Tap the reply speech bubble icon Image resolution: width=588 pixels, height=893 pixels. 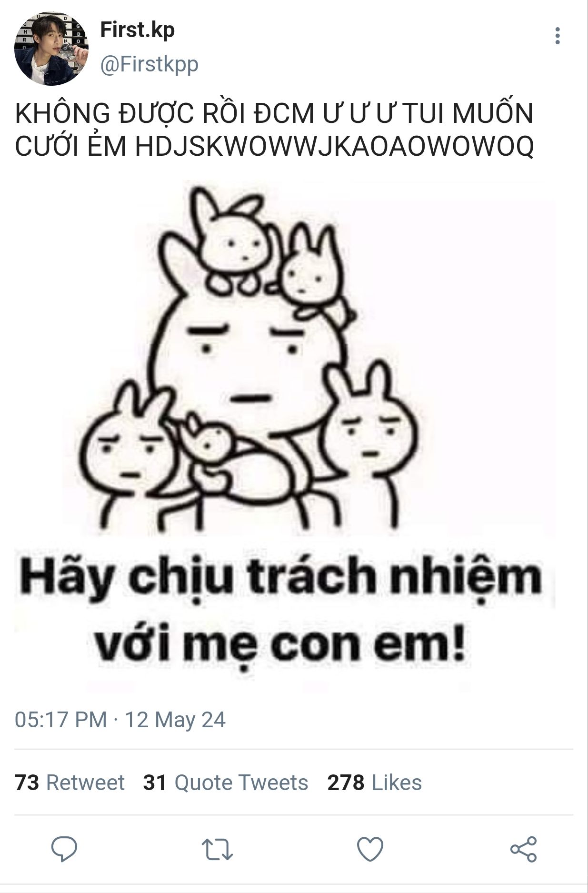click(x=64, y=849)
